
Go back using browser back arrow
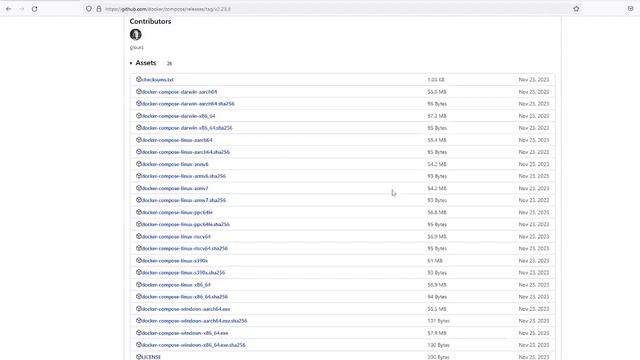tap(9, 9)
